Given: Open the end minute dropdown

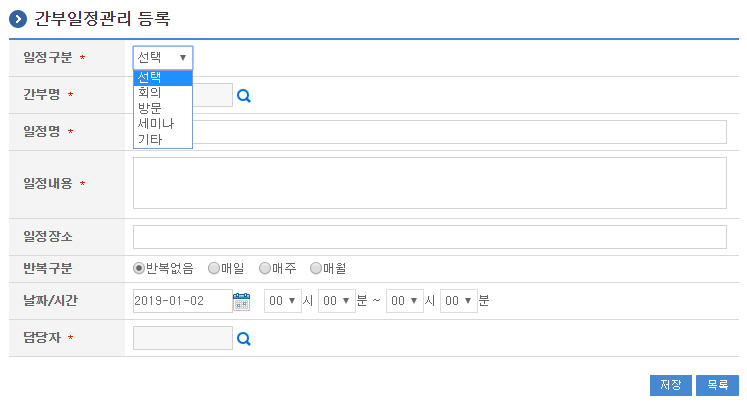Looking at the screenshot, I should [x=459, y=301].
